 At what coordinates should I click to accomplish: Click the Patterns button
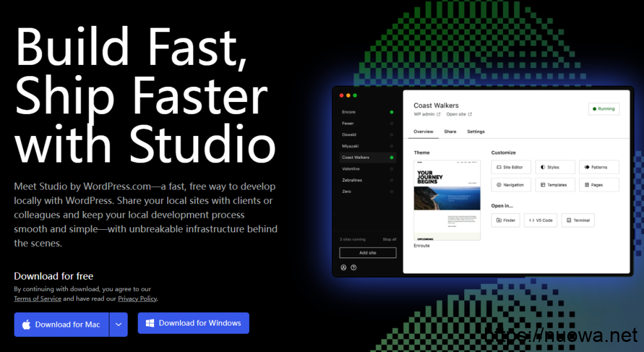[599, 167]
